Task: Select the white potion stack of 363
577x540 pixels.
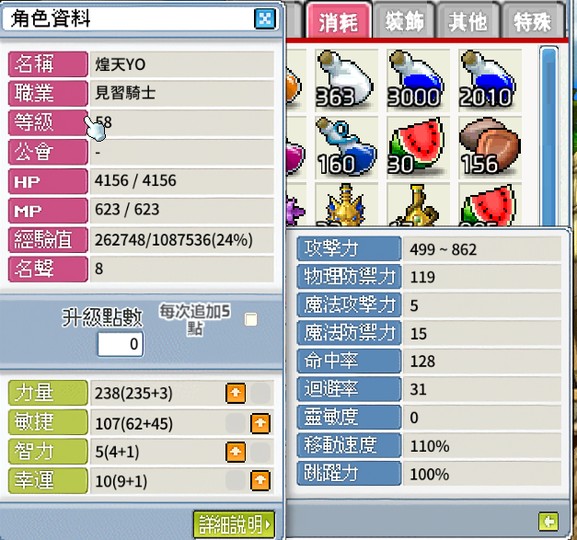Action: pyautogui.click(x=346, y=80)
